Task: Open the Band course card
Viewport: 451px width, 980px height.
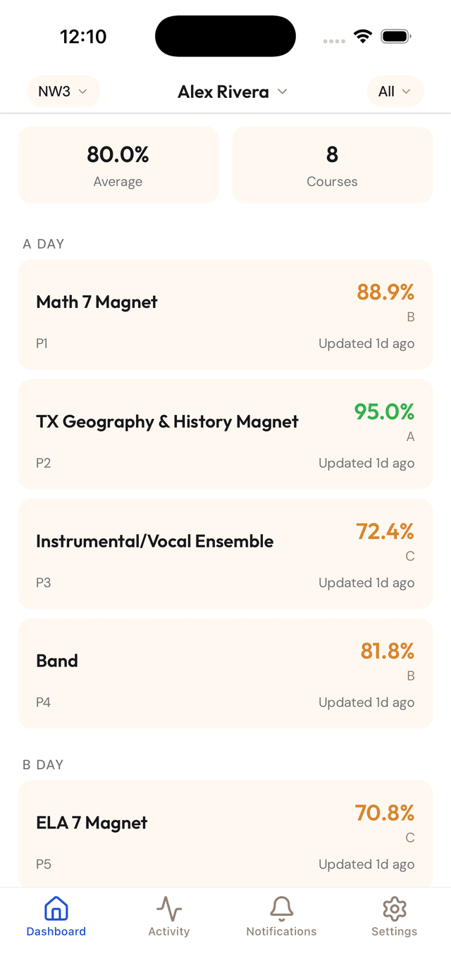Action: [225, 674]
